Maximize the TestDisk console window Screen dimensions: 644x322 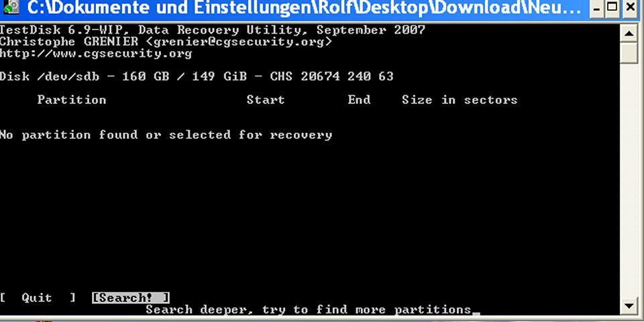(612, 8)
